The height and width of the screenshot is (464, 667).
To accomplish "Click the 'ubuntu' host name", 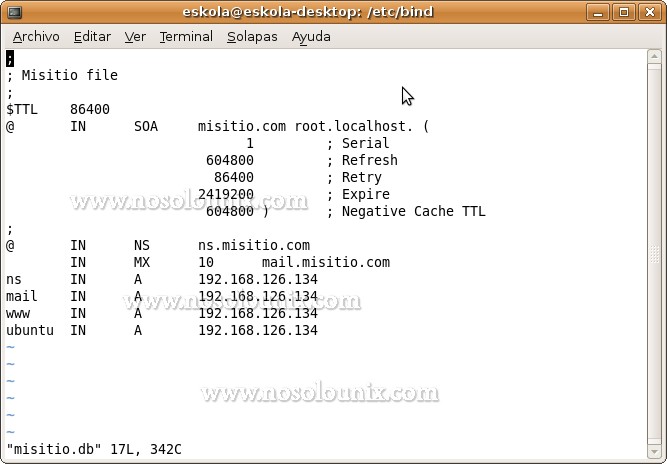I will (30, 330).
